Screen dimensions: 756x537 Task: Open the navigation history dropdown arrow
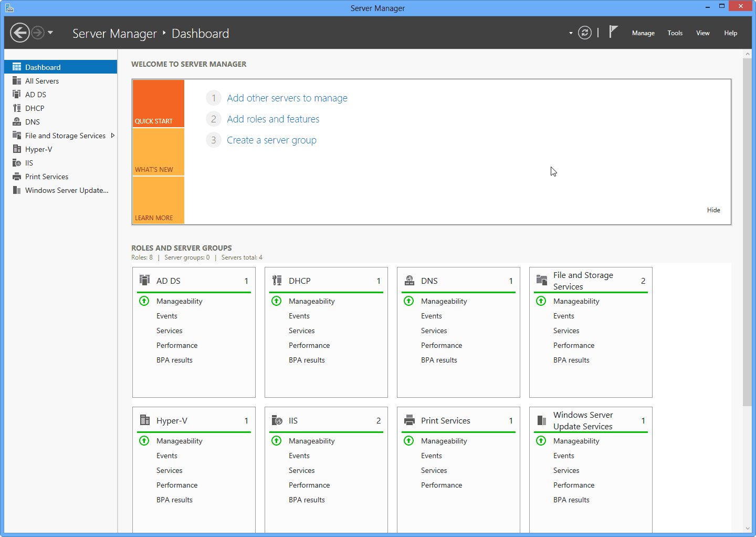[x=50, y=33]
